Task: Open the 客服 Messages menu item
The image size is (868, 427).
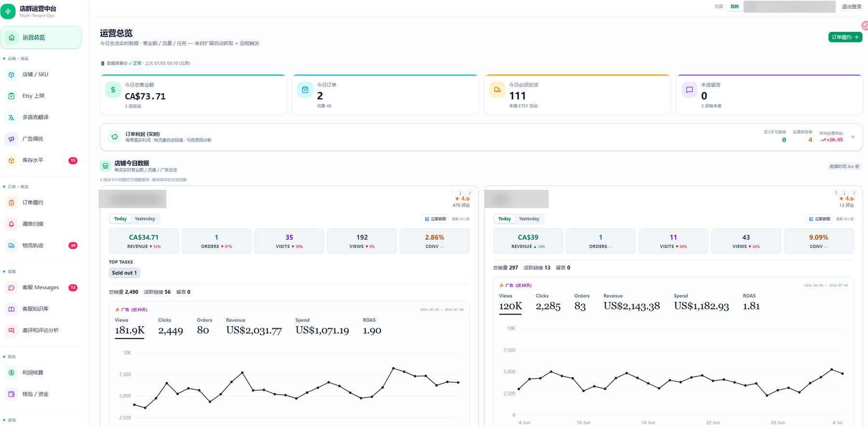Action: click(41, 288)
